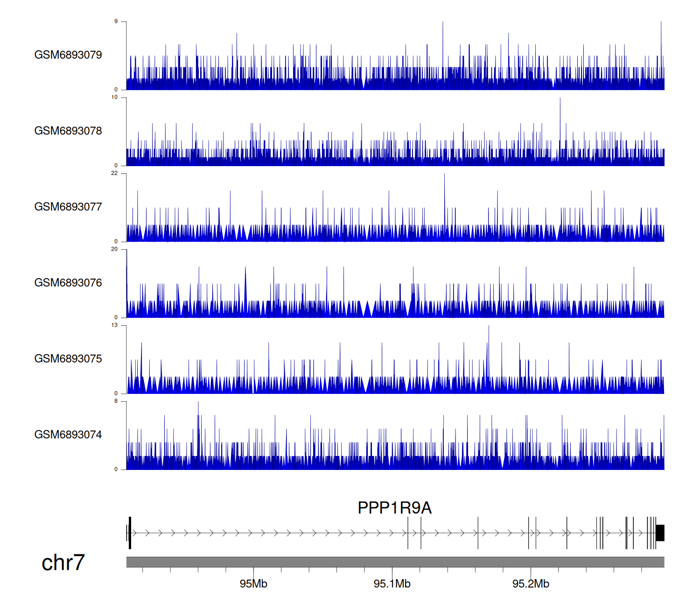This screenshot has height=616, width=700.
Task: Click the chr7 chromosome label
Action: 63,563
